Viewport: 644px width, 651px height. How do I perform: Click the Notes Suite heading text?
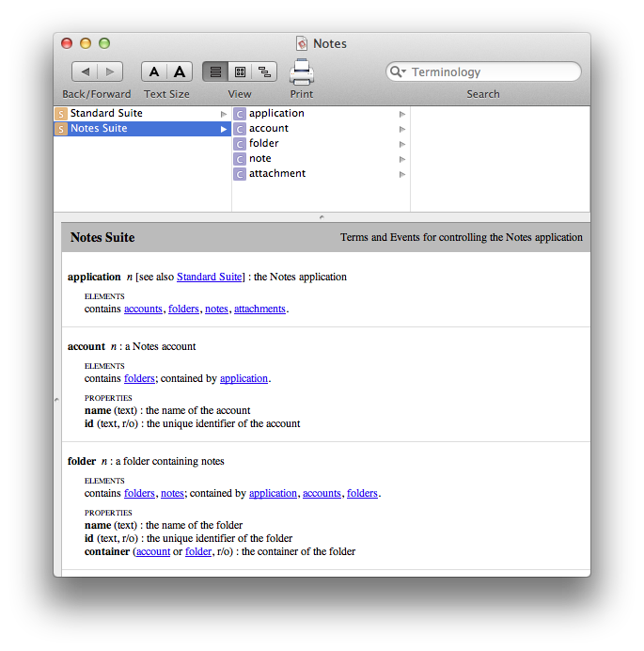pyautogui.click(x=102, y=237)
